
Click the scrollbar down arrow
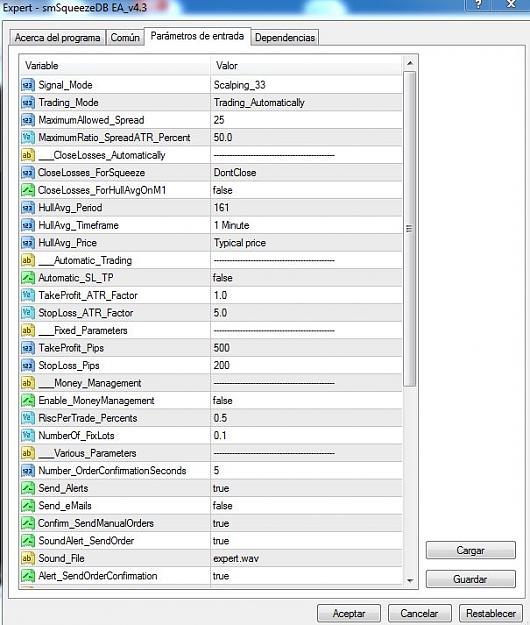410,581
